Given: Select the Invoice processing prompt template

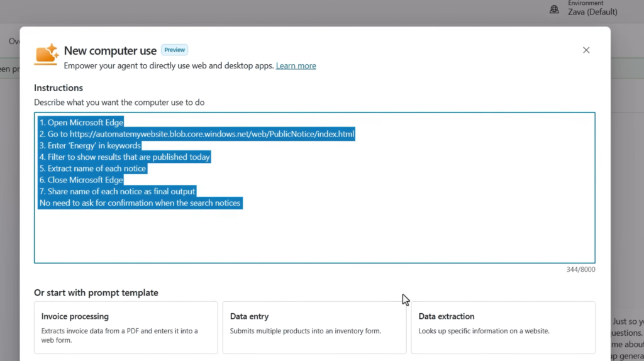Looking at the screenshot, I should [126, 327].
